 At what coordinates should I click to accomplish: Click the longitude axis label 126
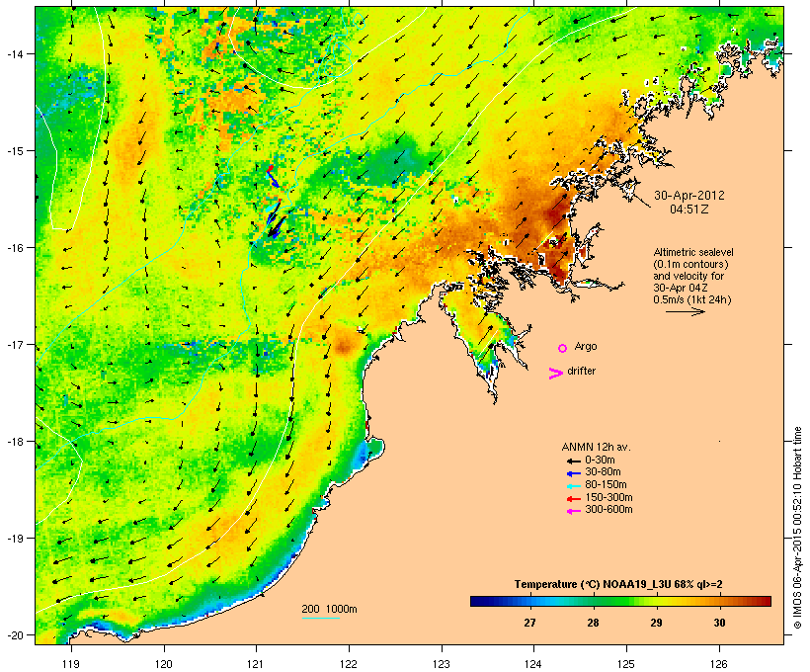coord(719,664)
